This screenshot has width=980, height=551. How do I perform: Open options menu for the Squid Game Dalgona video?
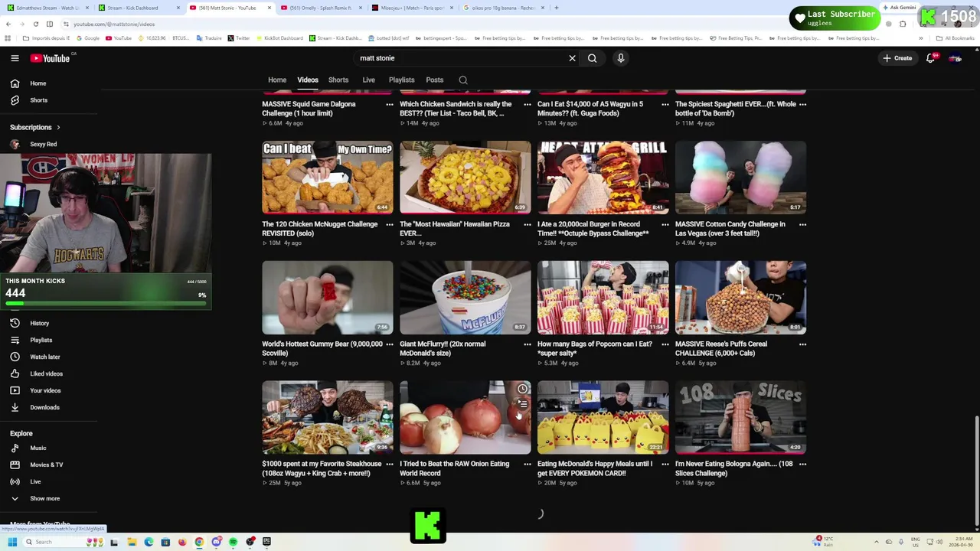click(390, 104)
